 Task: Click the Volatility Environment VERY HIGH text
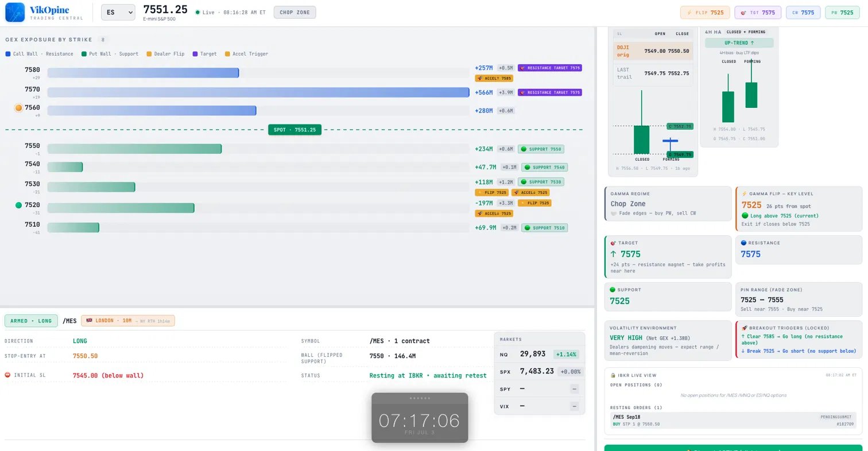coord(626,338)
